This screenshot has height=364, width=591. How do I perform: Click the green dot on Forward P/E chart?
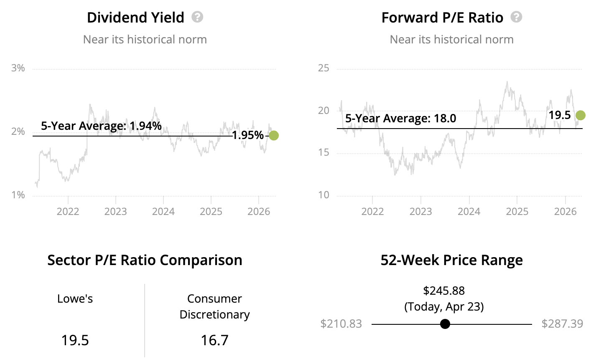tap(580, 115)
